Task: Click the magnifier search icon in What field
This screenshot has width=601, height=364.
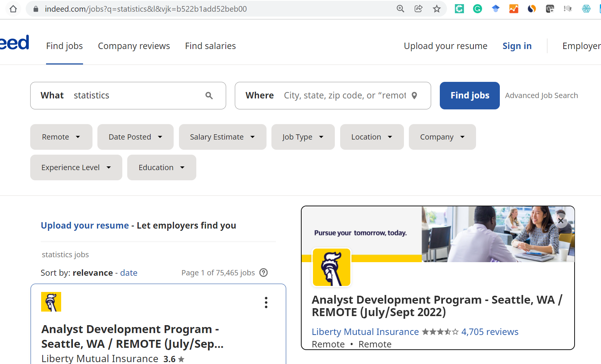Action: pyautogui.click(x=209, y=96)
